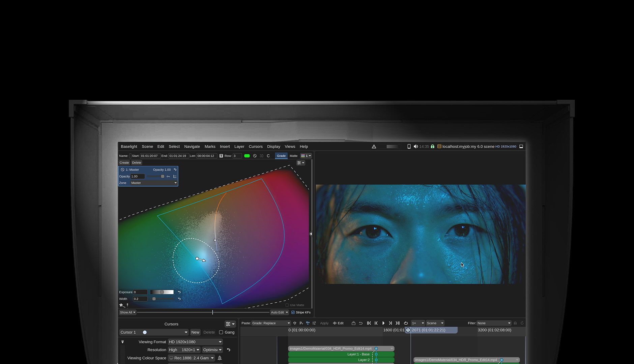The width and height of the screenshot is (634, 364).
Task: Step back to the previous shot
Action: click(376, 323)
